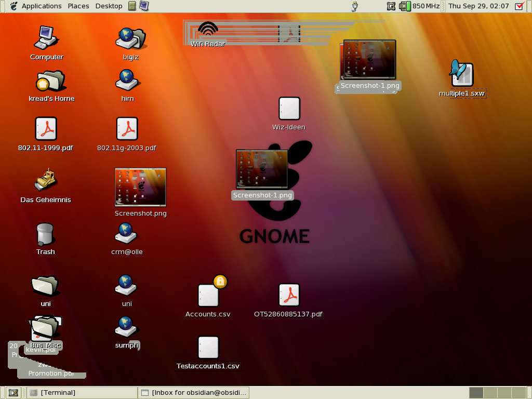The image size is (532, 399).
Task: Open the crm@olle network share
Action: point(126,234)
